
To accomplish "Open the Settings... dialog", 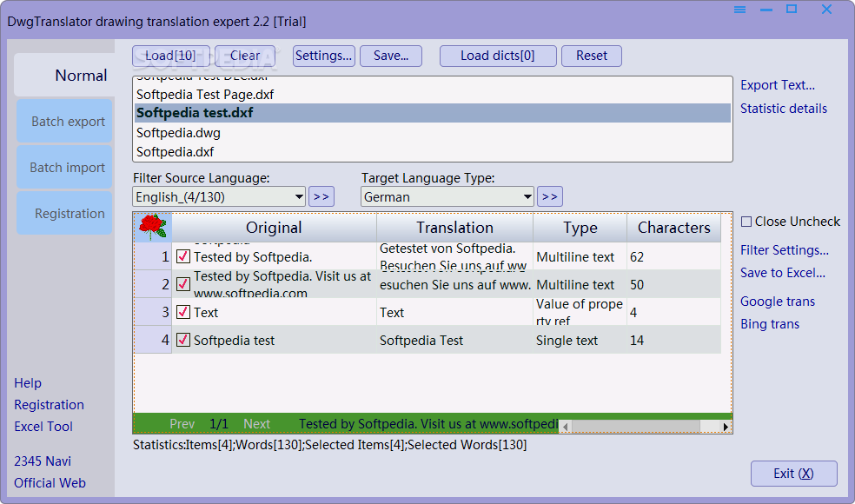I will [324, 56].
